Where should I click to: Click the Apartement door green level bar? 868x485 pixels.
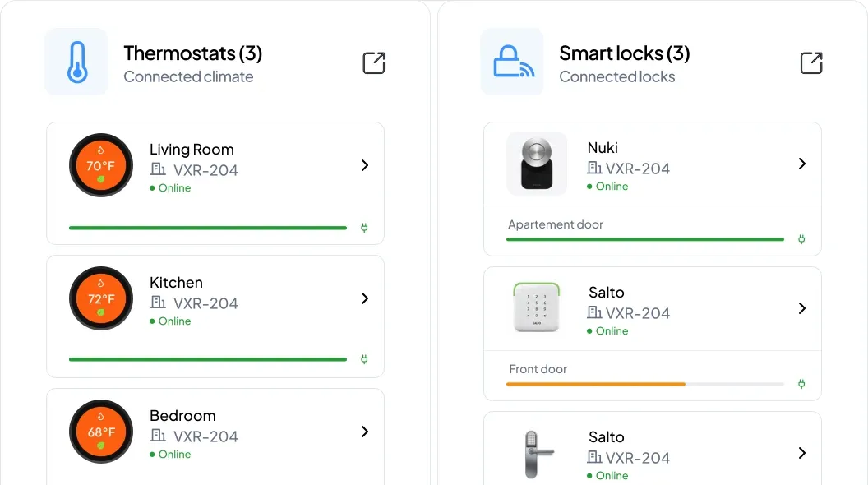[x=645, y=239]
